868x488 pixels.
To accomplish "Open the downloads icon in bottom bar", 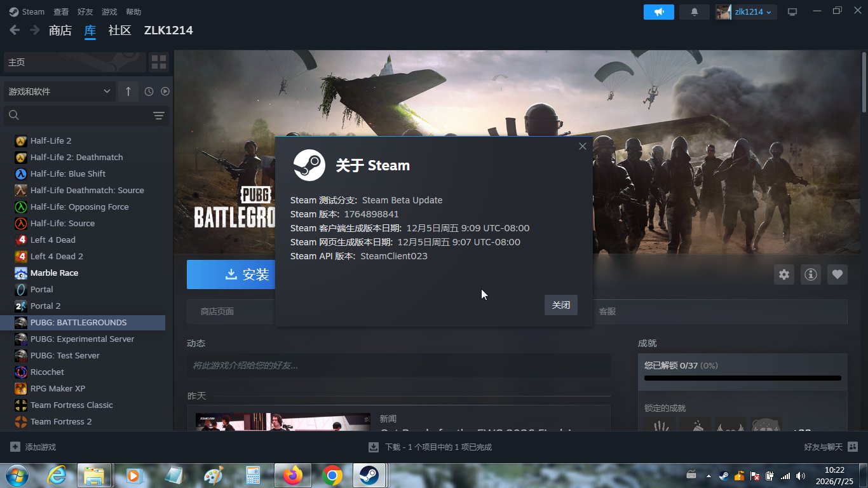I will (x=374, y=447).
